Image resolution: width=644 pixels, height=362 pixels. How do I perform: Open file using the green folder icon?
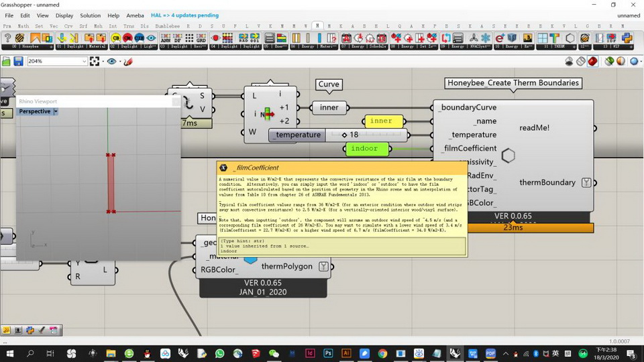tap(6, 61)
